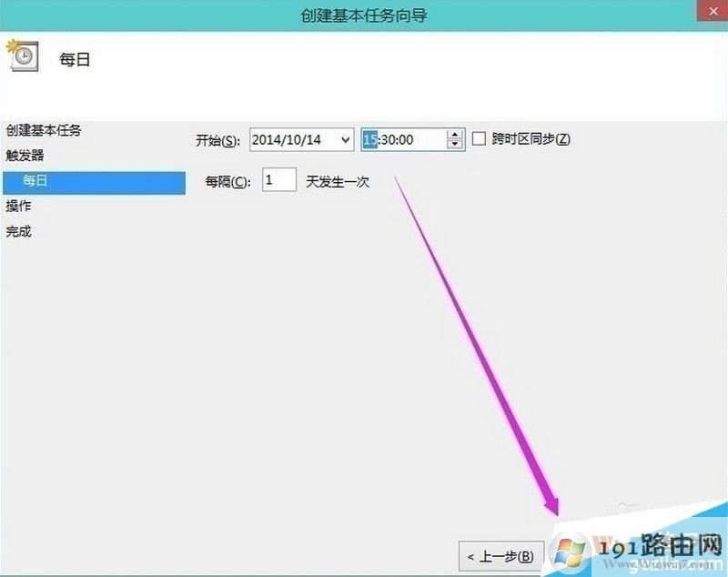Select 完成 step in the sidebar
The height and width of the screenshot is (577, 728).
19,231
